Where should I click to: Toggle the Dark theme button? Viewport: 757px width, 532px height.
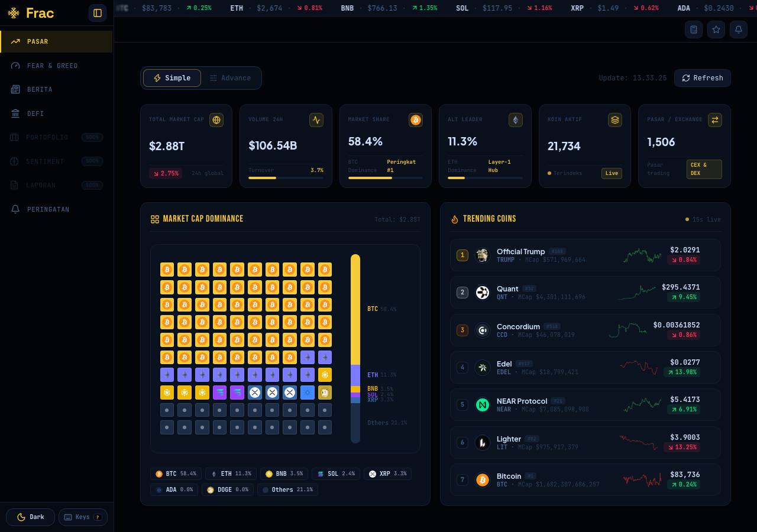tap(31, 517)
